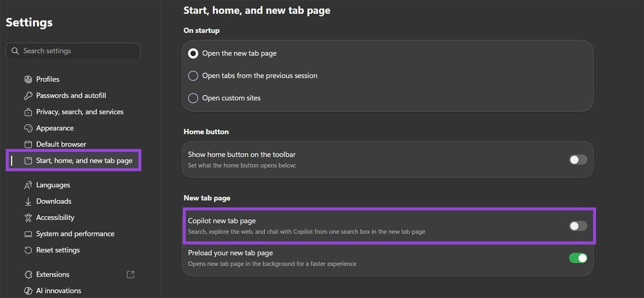This screenshot has height=298, width=644.
Task: Select Open tabs from the previous session
Action: click(x=193, y=75)
